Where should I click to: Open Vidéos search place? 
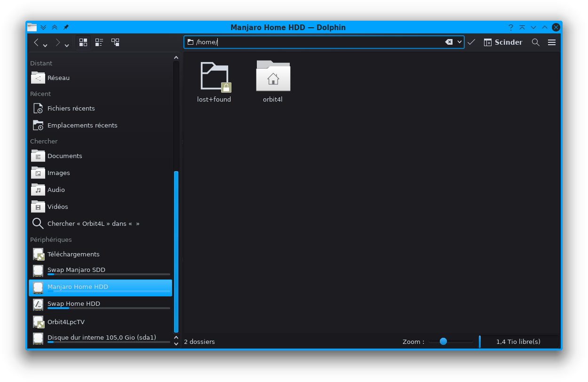[100, 207]
